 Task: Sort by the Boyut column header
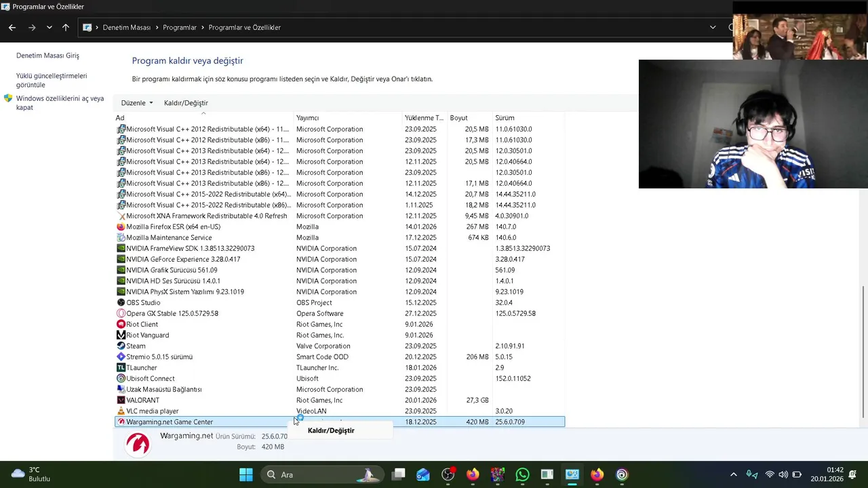[469, 118]
